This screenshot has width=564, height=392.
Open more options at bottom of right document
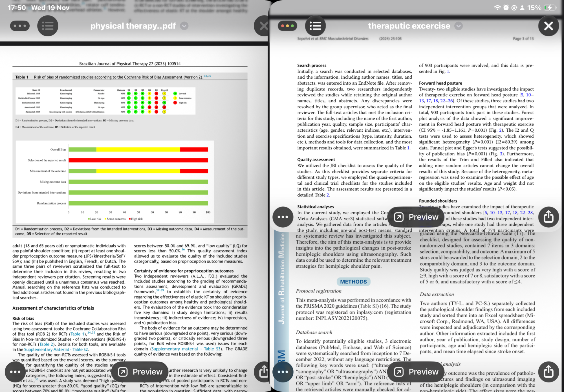(283, 372)
